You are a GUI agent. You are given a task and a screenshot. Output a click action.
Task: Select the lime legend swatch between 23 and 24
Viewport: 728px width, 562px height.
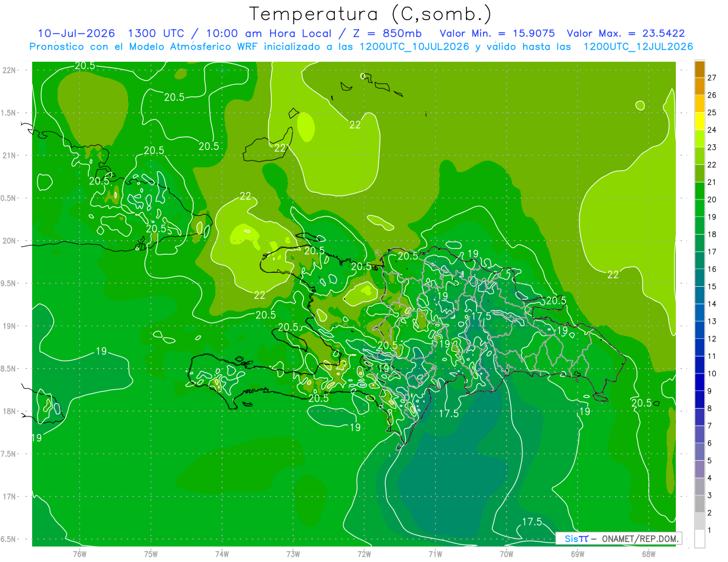699,139
